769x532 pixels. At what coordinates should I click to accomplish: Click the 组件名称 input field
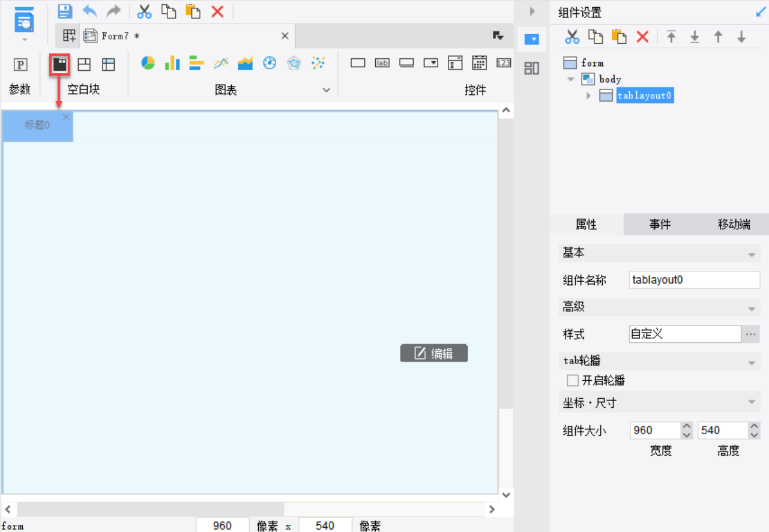695,280
